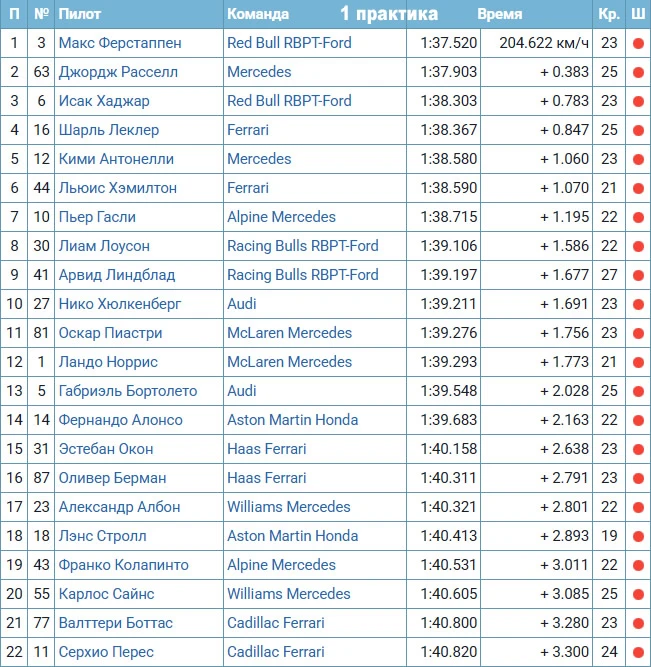Open driver link Карлос Сайнс

pyautogui.click(x=106, y=593)
